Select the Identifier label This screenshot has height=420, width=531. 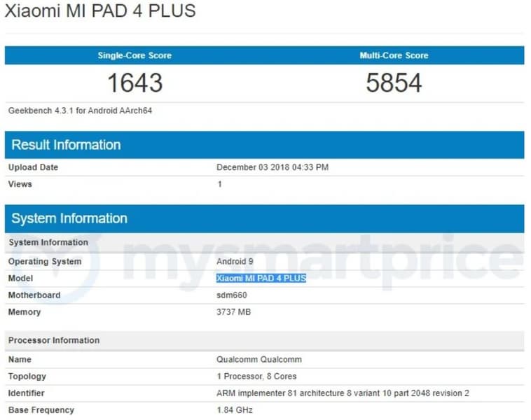click(27, 393)
